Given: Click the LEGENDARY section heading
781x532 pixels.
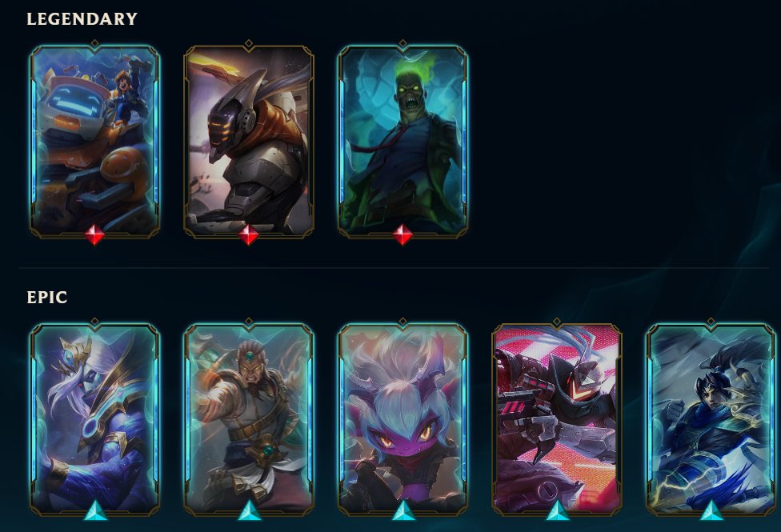Looking at the screenshot, I should click(x=82, y=19).
